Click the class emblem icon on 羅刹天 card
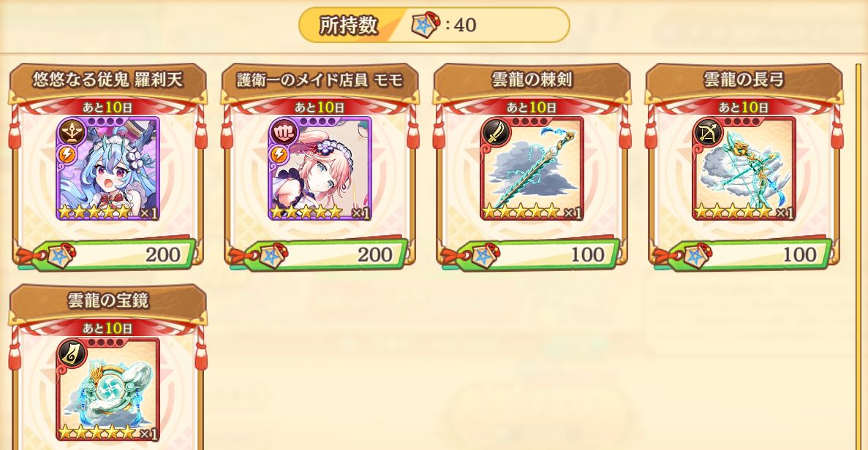This screenshot has width=868, height=450. coord(71,133)
